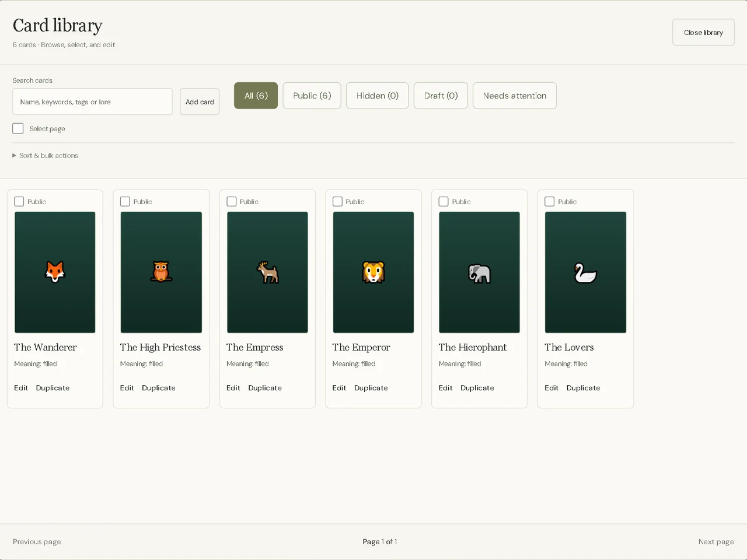Check the box on The Empress card
Screen dimensions: 747x560
(x=232, y=201)
